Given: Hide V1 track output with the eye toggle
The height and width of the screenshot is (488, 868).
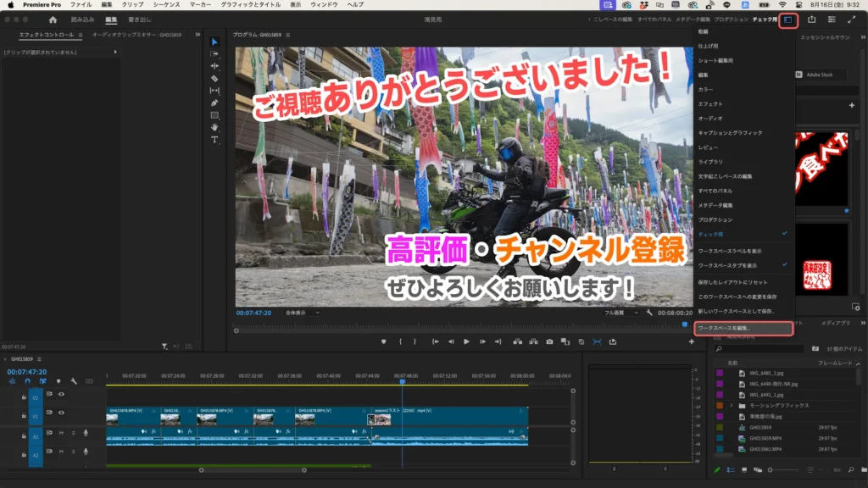Looking at the screenshot, I should 62,412.
